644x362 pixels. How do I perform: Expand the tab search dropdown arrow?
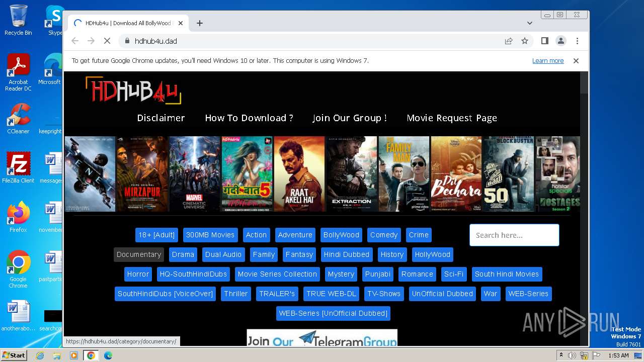(x=530, y=23)
